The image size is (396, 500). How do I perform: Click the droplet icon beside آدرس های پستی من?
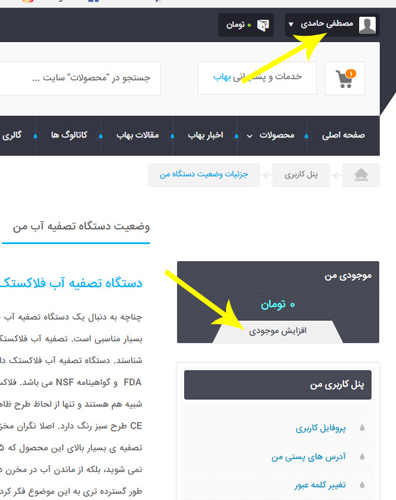pos(362,457)
